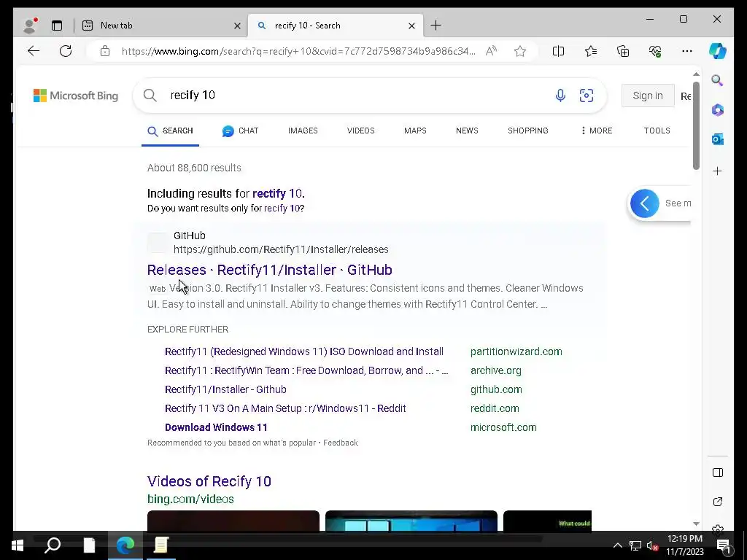Refresh the page
Viewport: 747px width, 560px height.
(x=66, y=51)
